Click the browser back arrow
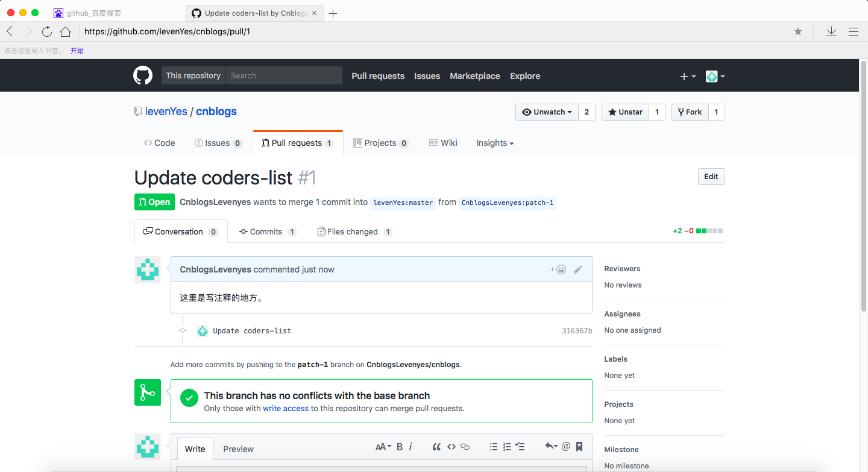 [10, 31]
